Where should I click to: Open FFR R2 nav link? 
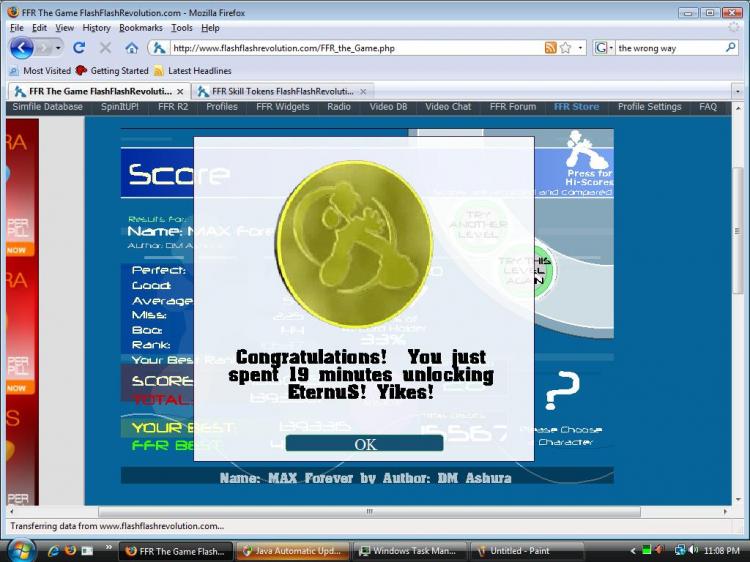click(x=173, y=107)
